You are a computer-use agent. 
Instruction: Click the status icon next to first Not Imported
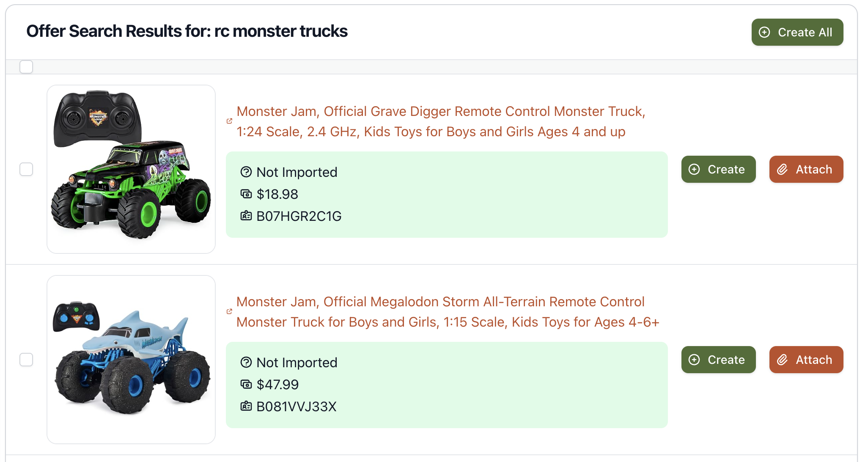246,172
